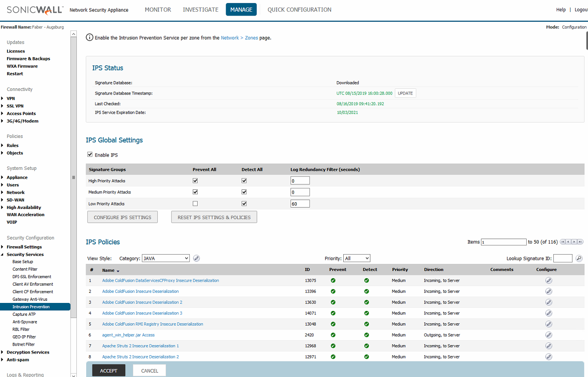588x377 pixels.
Task: Click the sidebar collapse handle icon
Action: pyautogui.click(x=74, y=177)
